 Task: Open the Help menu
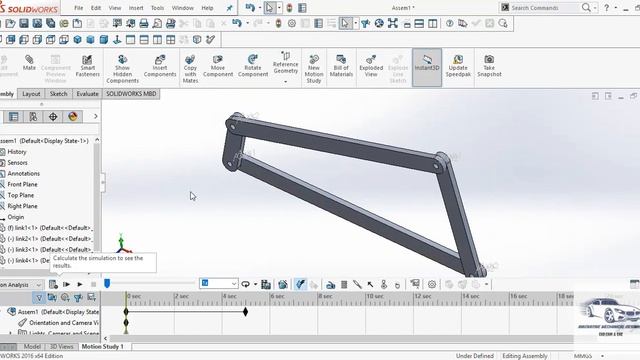[x=207, y=8]
